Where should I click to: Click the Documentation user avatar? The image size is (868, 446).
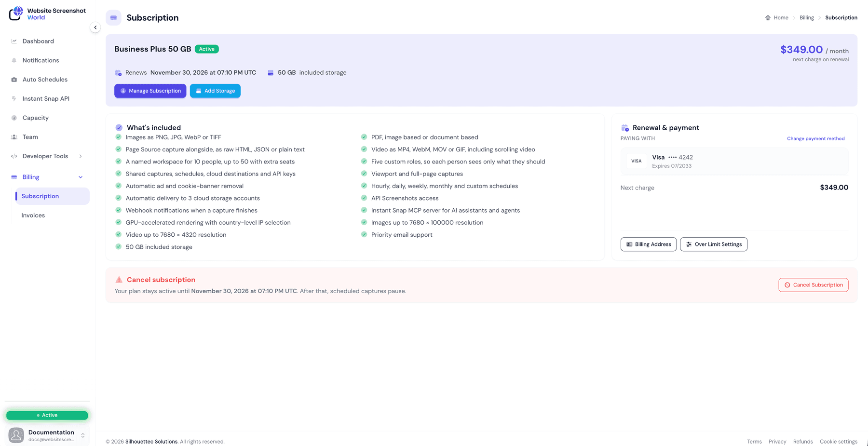tap(16, 435)
